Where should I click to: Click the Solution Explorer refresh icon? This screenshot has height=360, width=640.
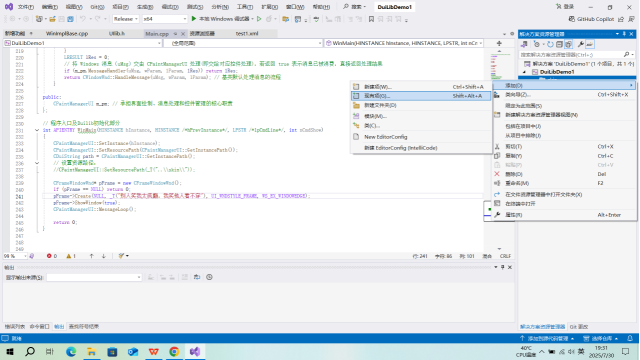pyautogui.click(x=550, y=44)
